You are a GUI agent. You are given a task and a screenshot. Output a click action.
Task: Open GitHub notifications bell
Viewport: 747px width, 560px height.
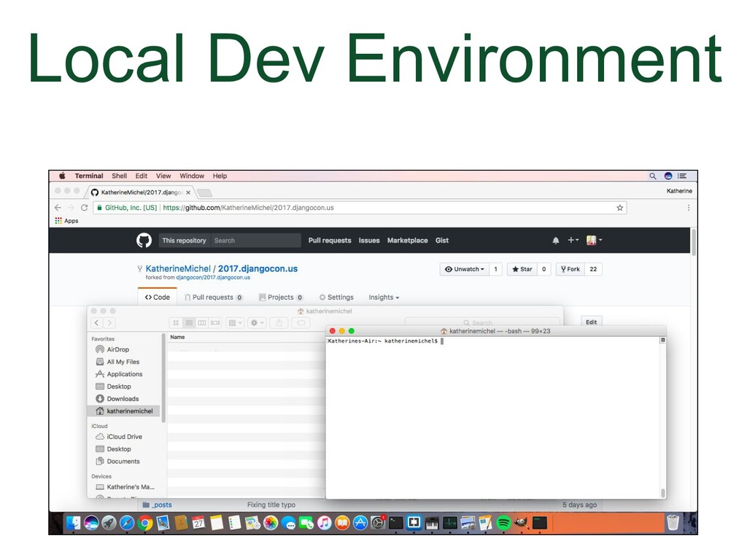pyautogui.click(x=556, y=240)
